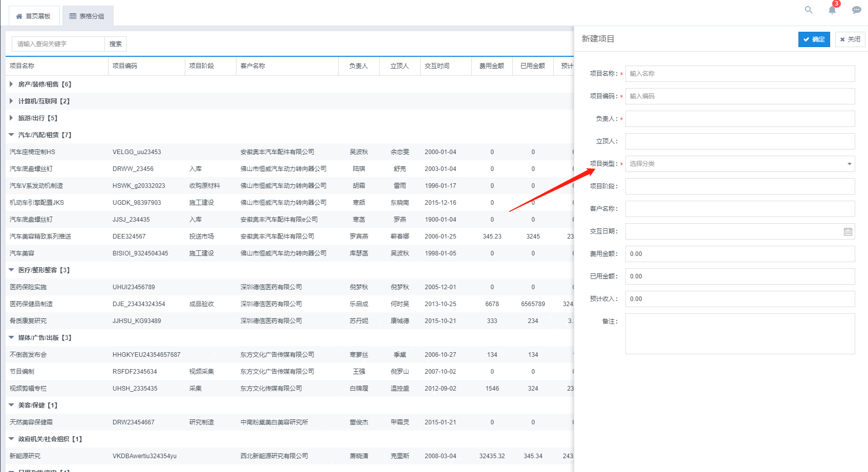Select the 汽车座椅定制HS row
This screenshot has width=868, height=472.
290,152
